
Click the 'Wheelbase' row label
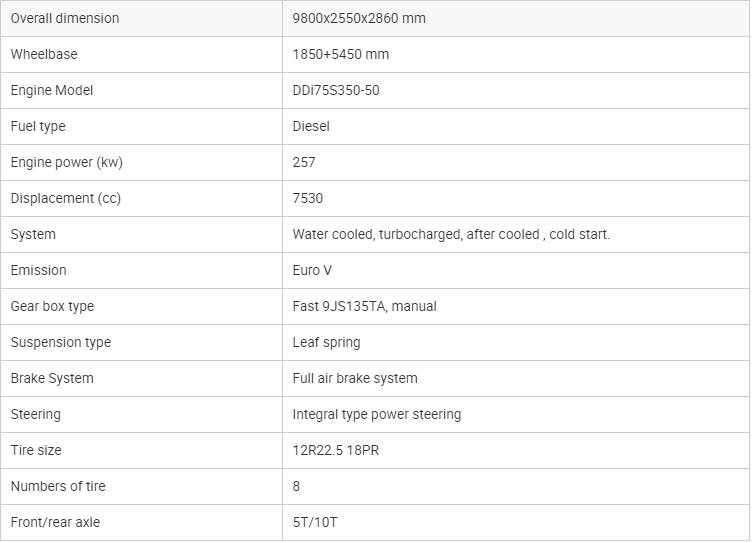pyautogui.click(x=44, y=54)
